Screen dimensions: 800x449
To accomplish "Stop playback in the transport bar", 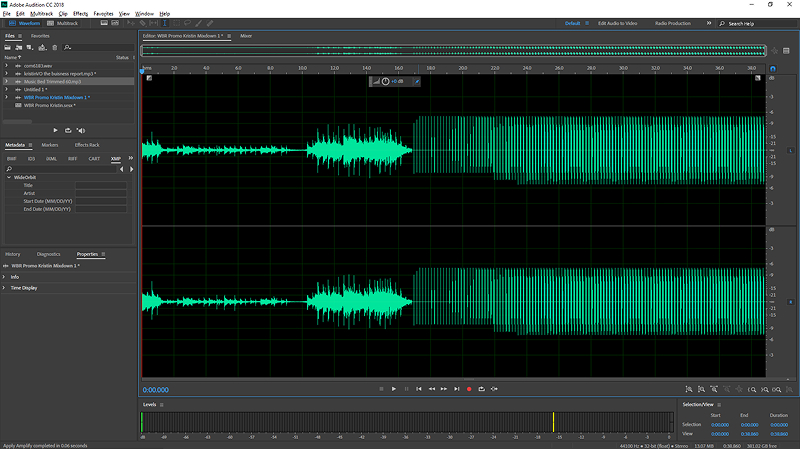I will pyautogui.click(x=381, y=389).
